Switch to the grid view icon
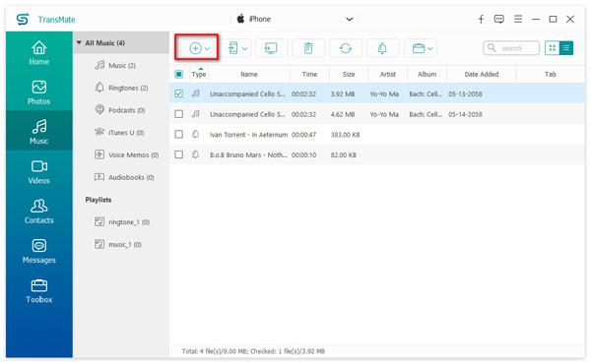This screenshot has height=364, width=591. [x=553, y=48]
